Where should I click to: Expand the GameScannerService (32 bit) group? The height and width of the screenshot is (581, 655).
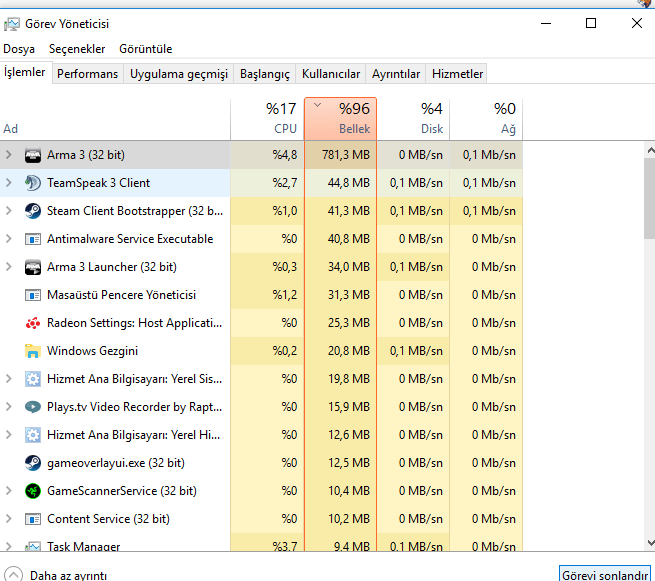click(8, 491)
